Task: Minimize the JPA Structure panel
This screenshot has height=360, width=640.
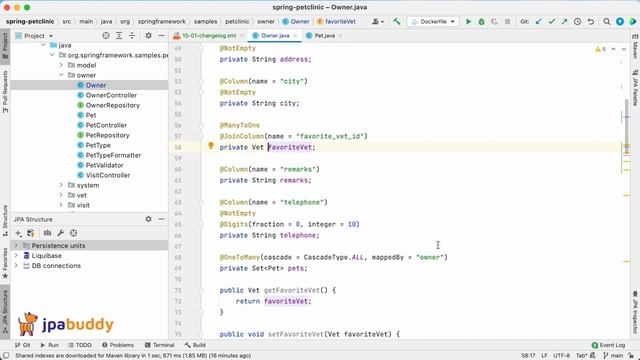Action: point(161,219)
